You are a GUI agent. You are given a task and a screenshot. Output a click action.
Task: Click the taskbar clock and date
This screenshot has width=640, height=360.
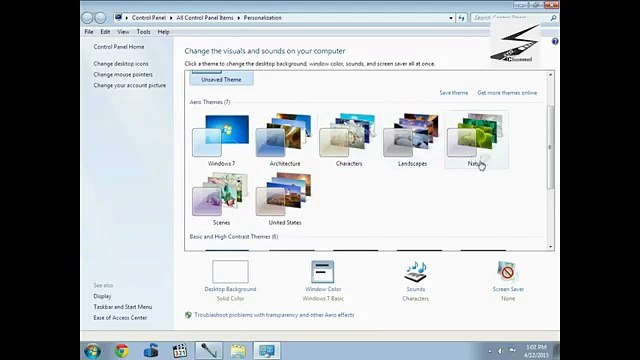coord(536,351)
